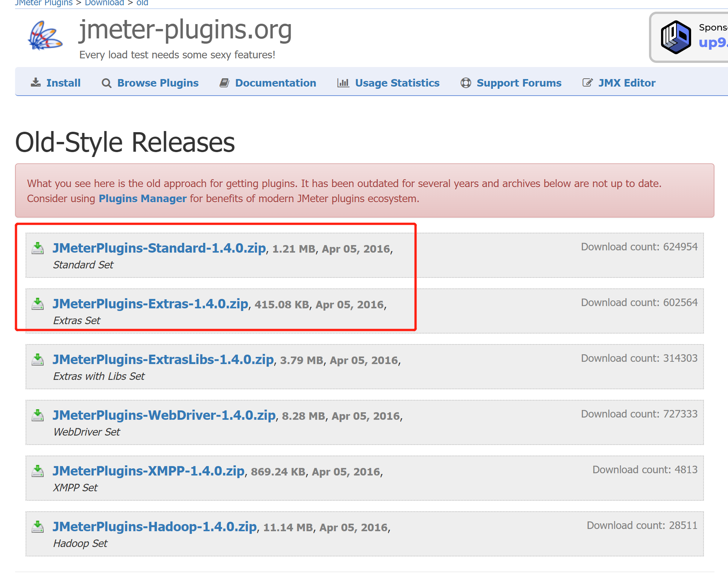
Task: Open the Support Forums menu item
Action: click(x=519, y=83)
